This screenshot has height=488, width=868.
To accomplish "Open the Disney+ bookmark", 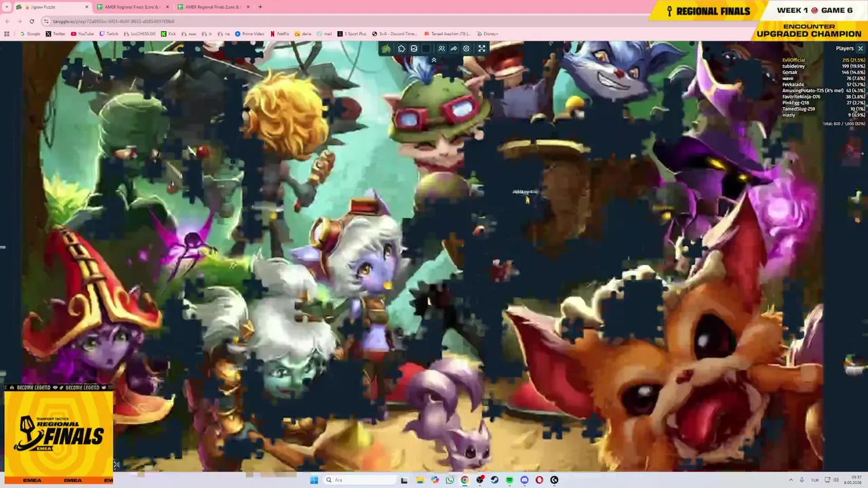I will click(488, 33).
